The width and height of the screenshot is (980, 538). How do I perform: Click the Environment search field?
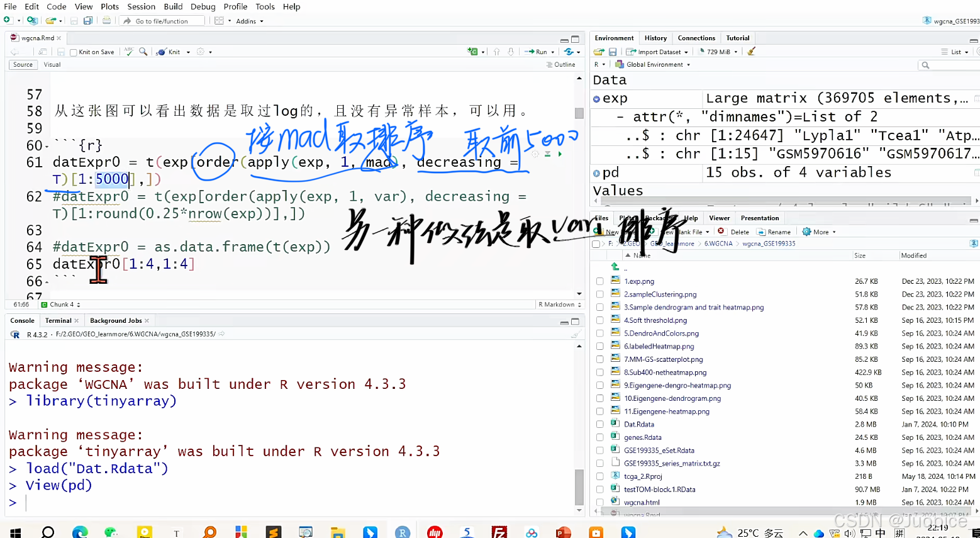949,65
